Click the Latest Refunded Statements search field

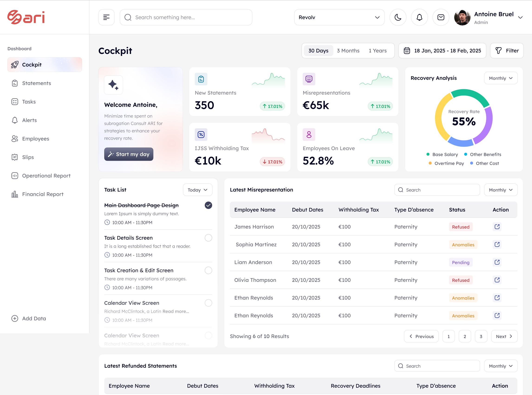[x=437, y=366]
